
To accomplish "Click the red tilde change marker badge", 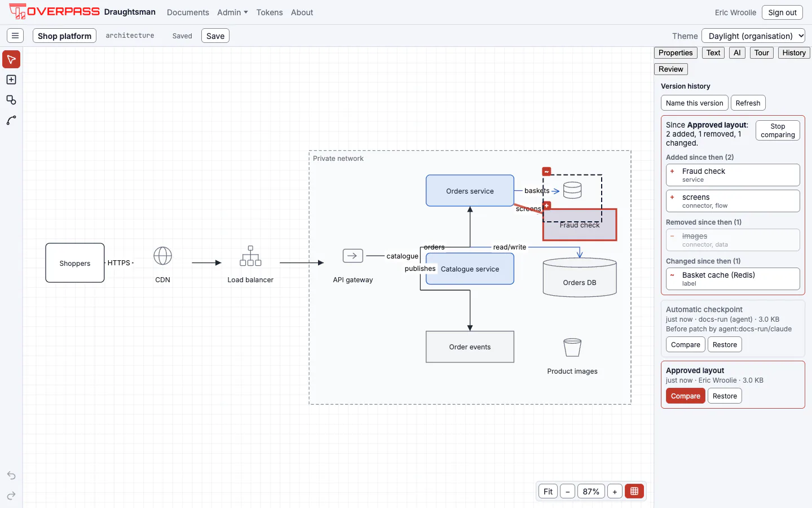I will [546, 171].
